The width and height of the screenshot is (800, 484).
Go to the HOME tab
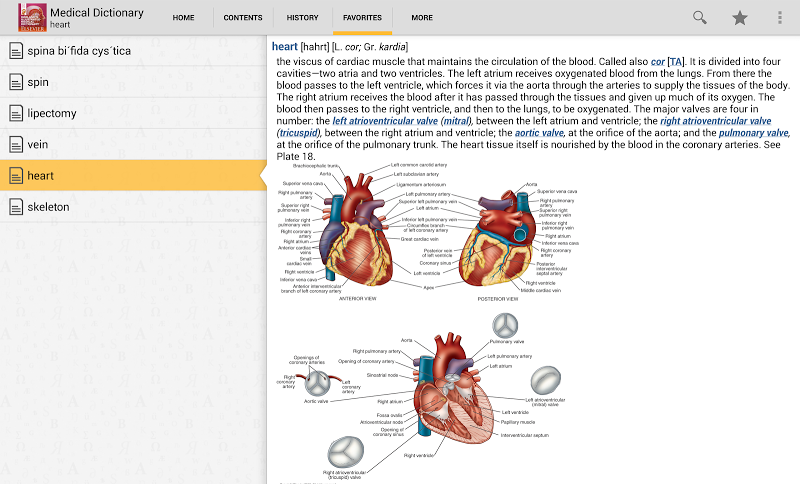183,17
